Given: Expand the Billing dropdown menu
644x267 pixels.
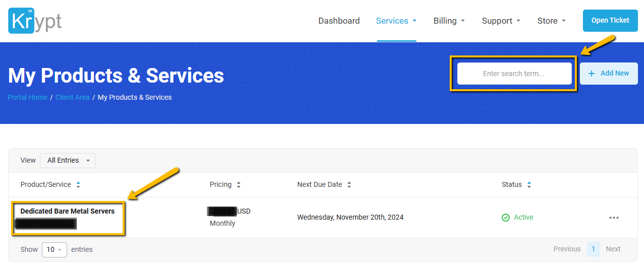Looking at the screenshot, I should [x=449, y=21].
